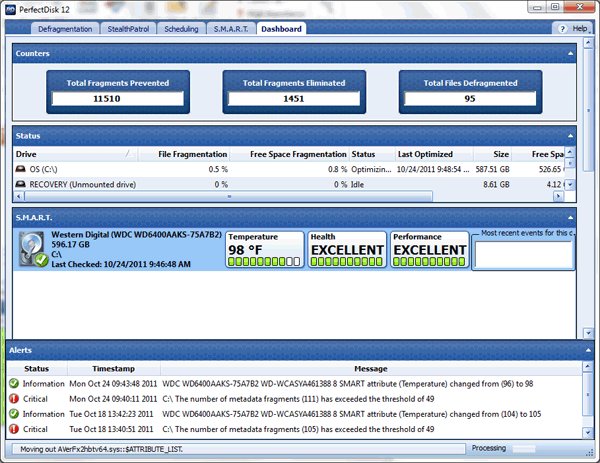
Task: Sort by Free Space Fragmentation column
Action: tap(289, 154)
